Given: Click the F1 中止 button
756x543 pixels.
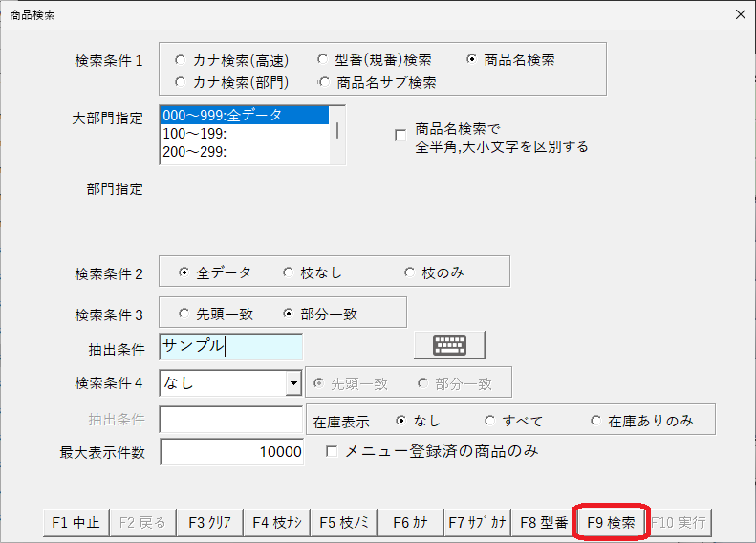Looking at the screenshot, I should (x=76, y=522).
